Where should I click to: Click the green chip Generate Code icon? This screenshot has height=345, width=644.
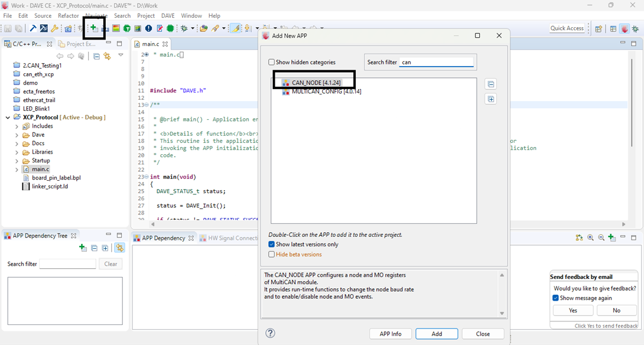click(170, 28)
